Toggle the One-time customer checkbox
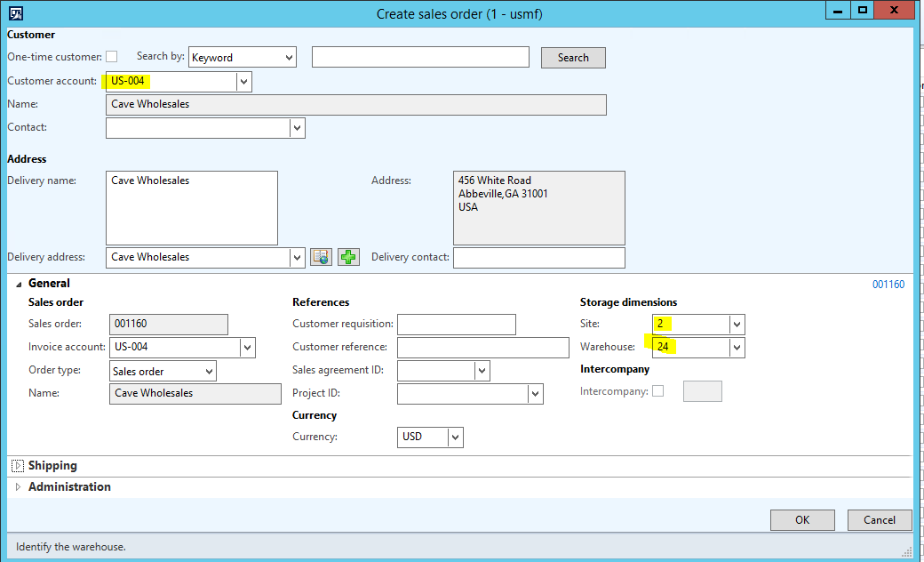The width and height of the screenshot is (924, 562). [x=112, y=57]
